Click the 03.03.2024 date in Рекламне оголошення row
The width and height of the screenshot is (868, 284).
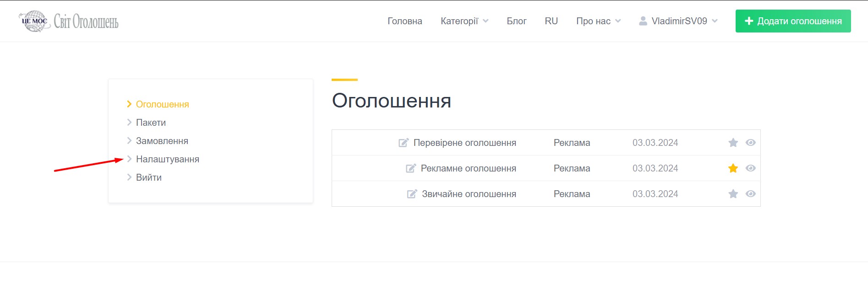click(655, 168)
